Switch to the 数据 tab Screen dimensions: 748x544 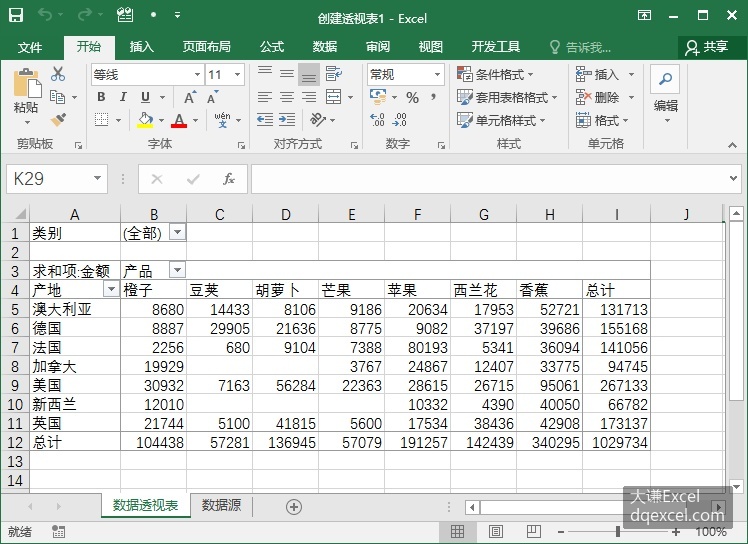tap(325, 47)
